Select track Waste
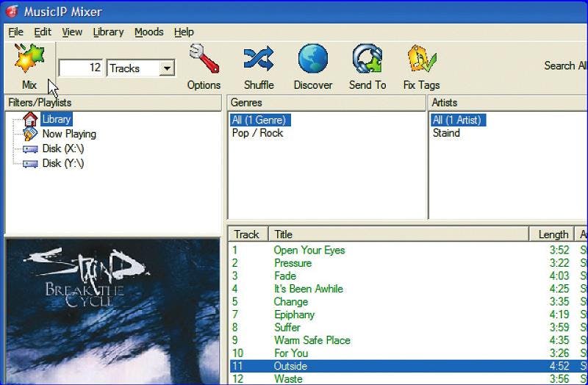The width and height of the screenshot is (588, 385). (x=409, y=378)
